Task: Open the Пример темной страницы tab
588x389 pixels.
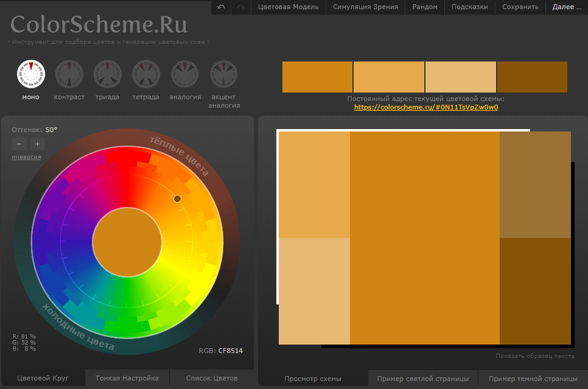Action: pyautogui.click(x=533, y=379)
